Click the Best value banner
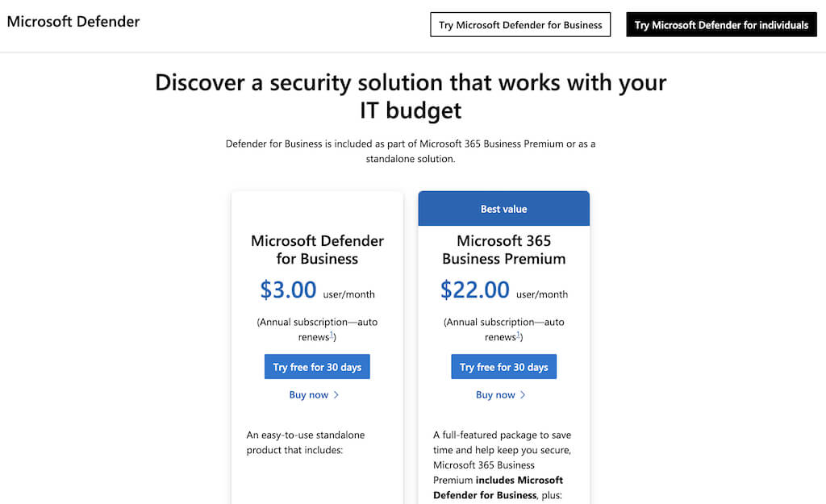The height and width of the screenshot is (504, 826). tap(503, 209)
